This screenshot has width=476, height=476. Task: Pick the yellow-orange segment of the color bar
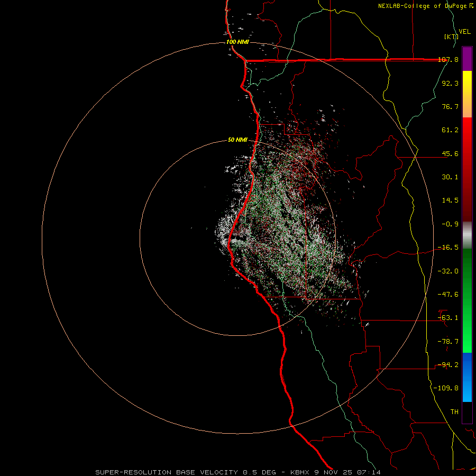tap(467, 94)
